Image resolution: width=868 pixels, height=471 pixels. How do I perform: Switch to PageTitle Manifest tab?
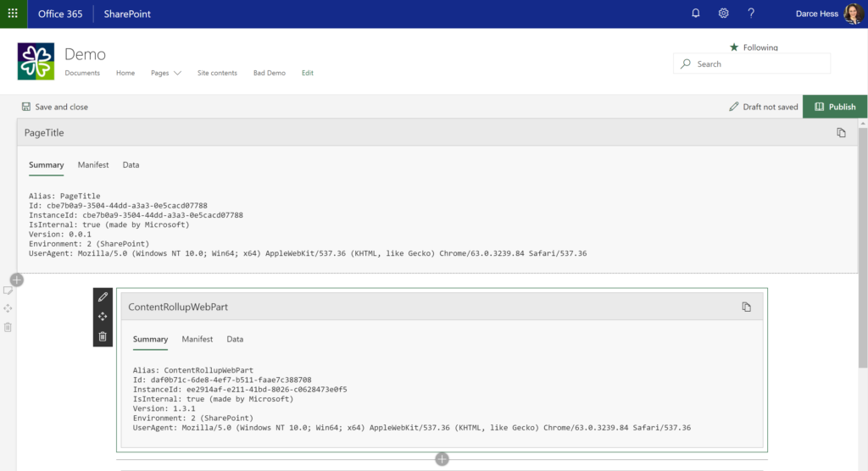(93, 165)
